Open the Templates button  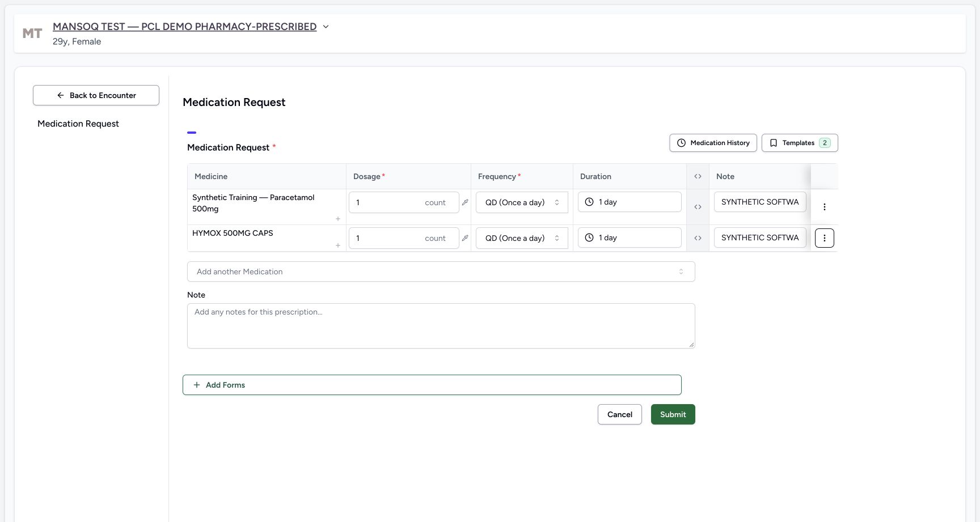[800, 143]
